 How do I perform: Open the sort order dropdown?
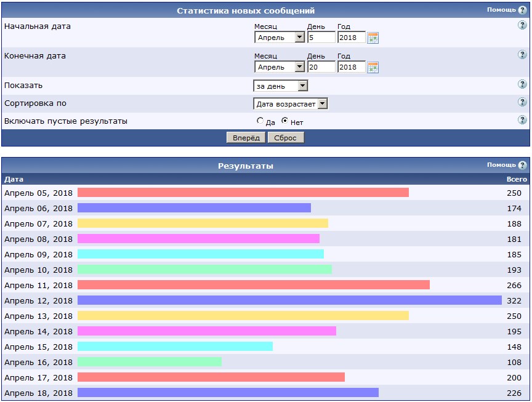291,104
